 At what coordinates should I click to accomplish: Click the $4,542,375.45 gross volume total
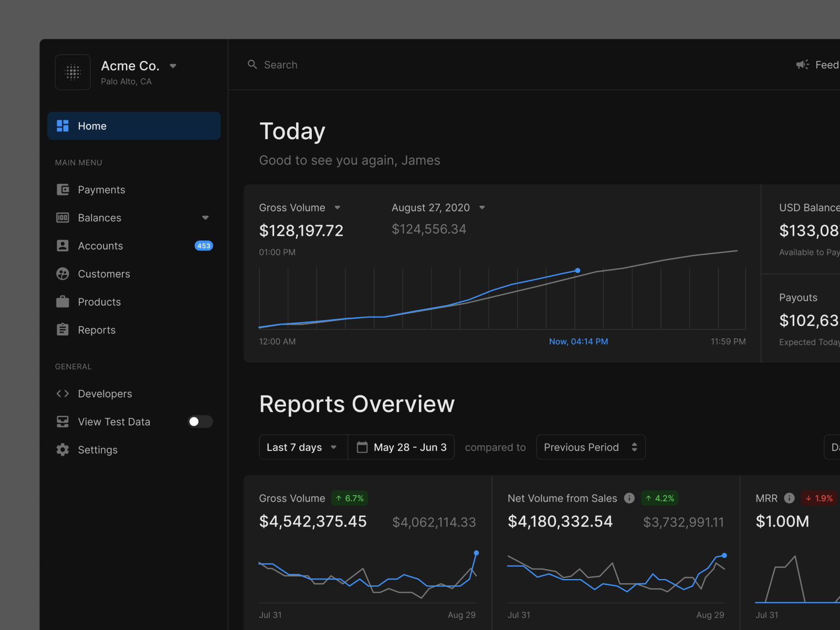(x=313, y=521)
